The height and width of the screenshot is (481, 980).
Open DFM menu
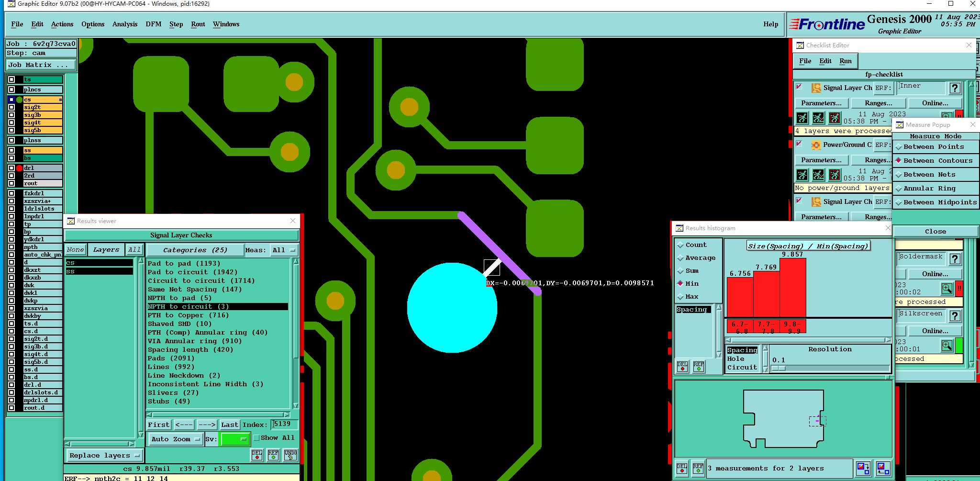(x=154, y=24)
